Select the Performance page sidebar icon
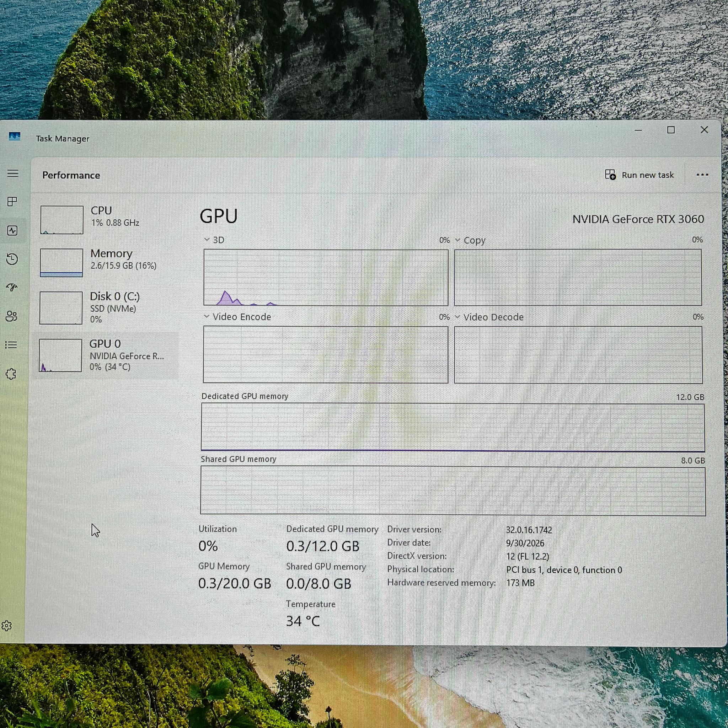Viewport: 728px width, 728px height. coord(12,230)
